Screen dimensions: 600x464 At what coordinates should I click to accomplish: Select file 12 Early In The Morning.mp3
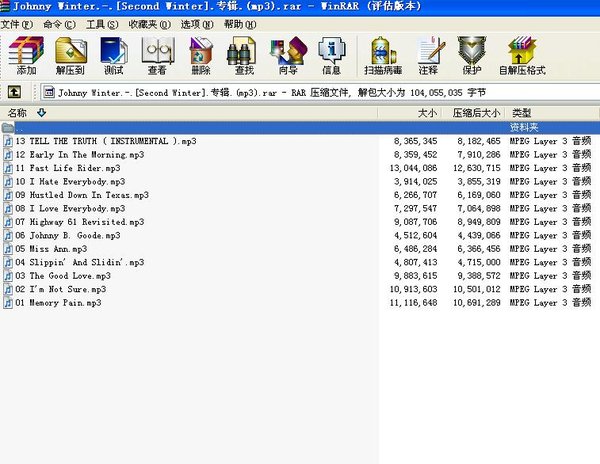tap(80, 155)
